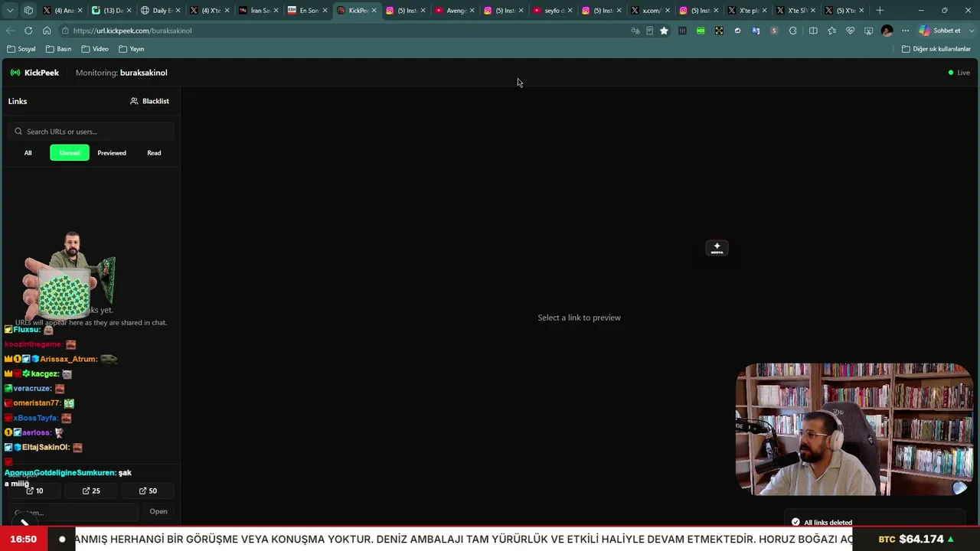Click the translate page icon

(635, 31)
